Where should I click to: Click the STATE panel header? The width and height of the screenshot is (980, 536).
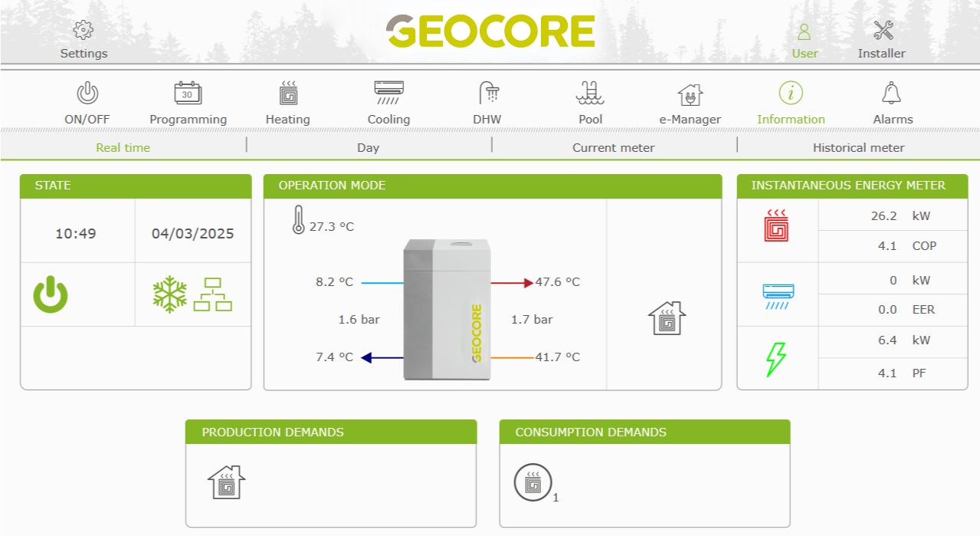(136, 186)
